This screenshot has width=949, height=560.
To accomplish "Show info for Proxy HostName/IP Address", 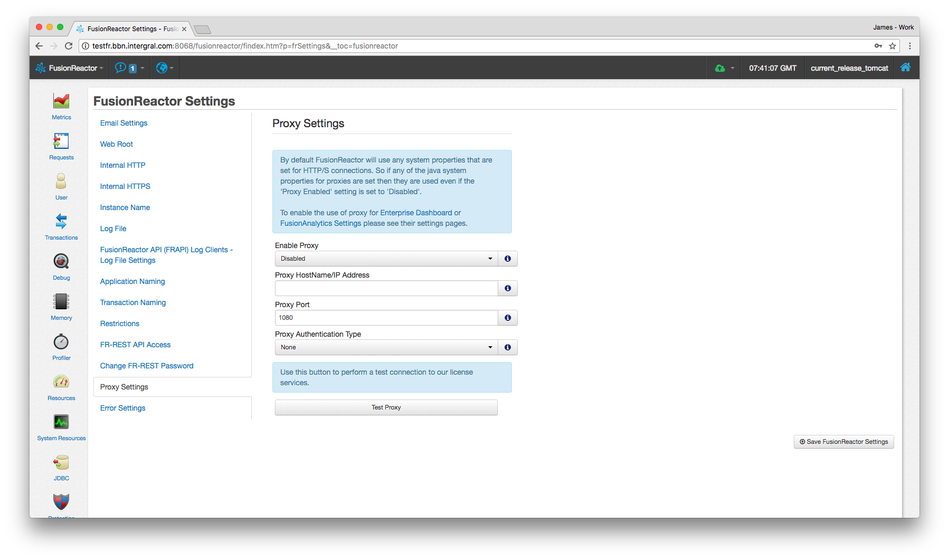I will [508, 288].
